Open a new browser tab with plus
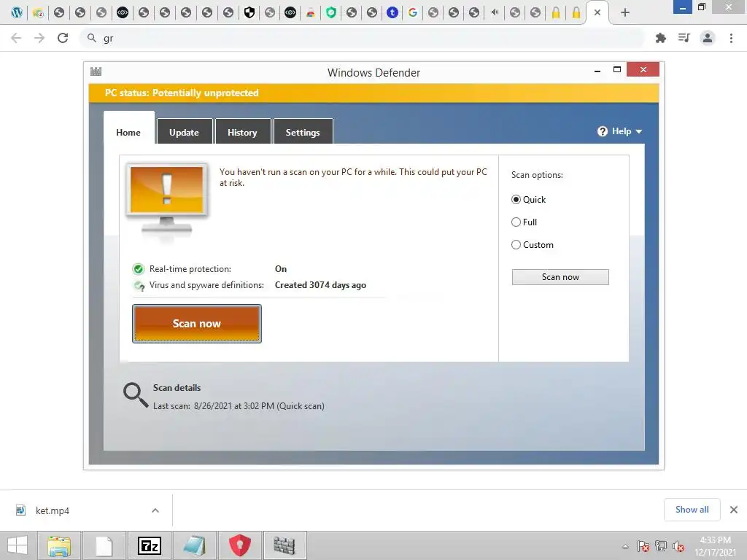The image size is (747, 560). coord(625,13)
